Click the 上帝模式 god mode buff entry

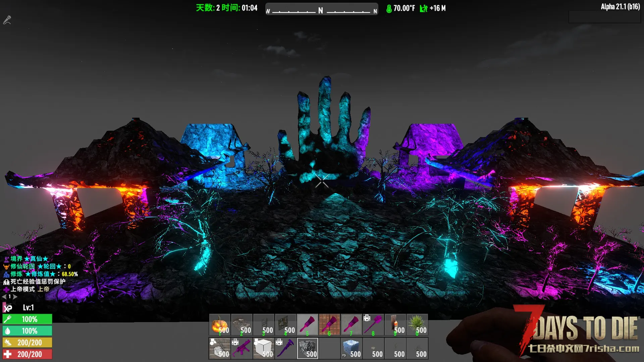pyautogui.click(x=26, y=289)
